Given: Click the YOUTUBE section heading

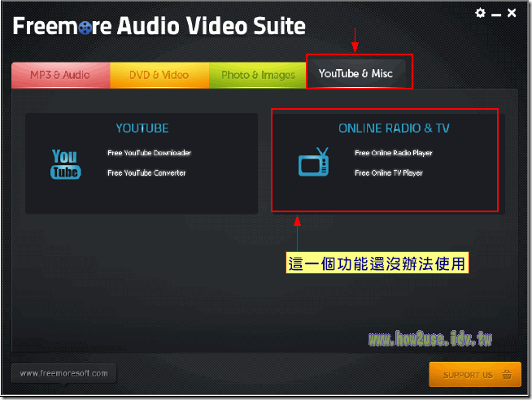Looking at the screenshot, I should [x=142, y=128].
